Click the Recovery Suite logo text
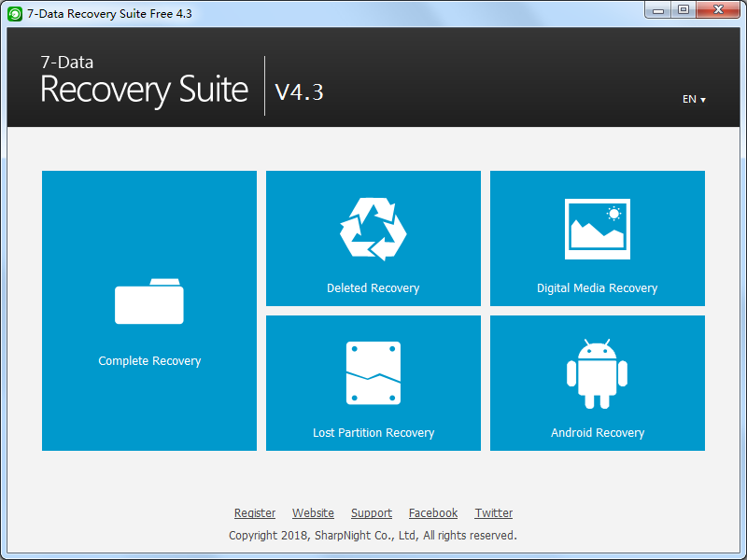This screenshot has width=747, height=560. [x=145, y=91]
